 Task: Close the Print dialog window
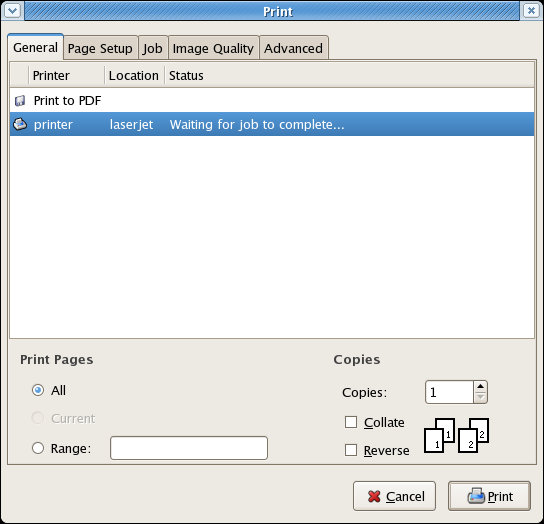coord(531,11)
